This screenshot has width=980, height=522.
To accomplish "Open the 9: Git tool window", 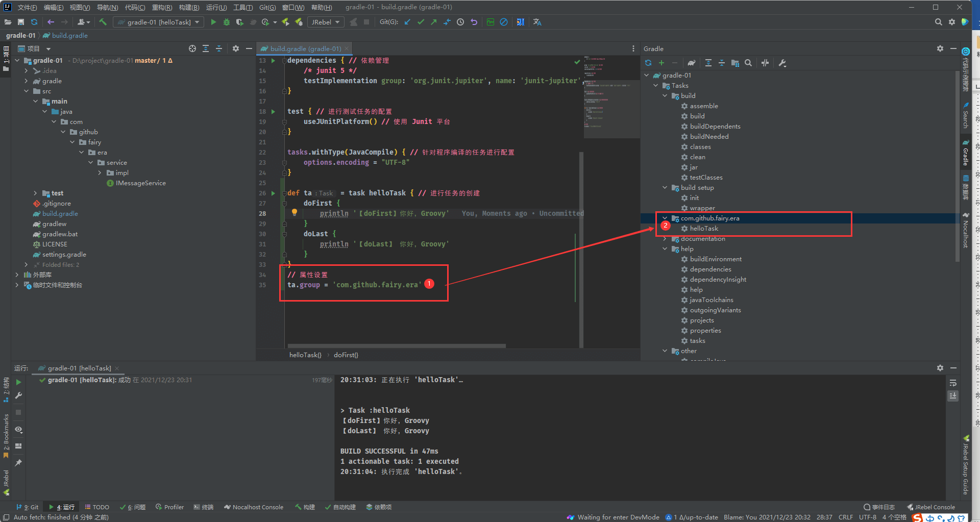I will [28, 507].
